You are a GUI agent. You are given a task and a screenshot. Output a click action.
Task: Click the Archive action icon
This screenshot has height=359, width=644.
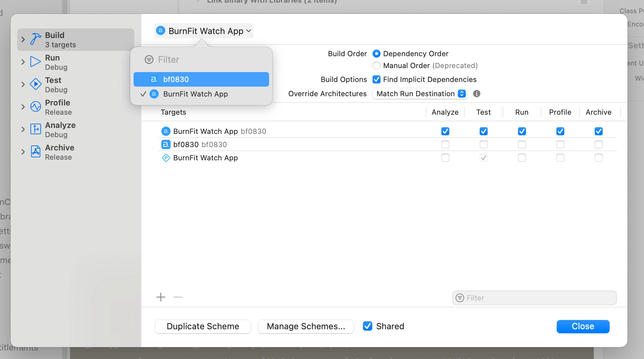tap(35, 151)
